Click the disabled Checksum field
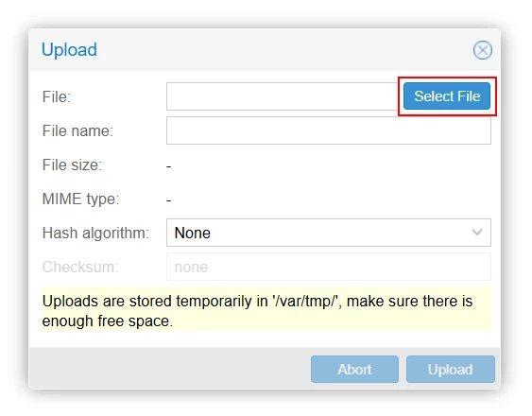Screen dimensions: 532x416 (329, 267)
